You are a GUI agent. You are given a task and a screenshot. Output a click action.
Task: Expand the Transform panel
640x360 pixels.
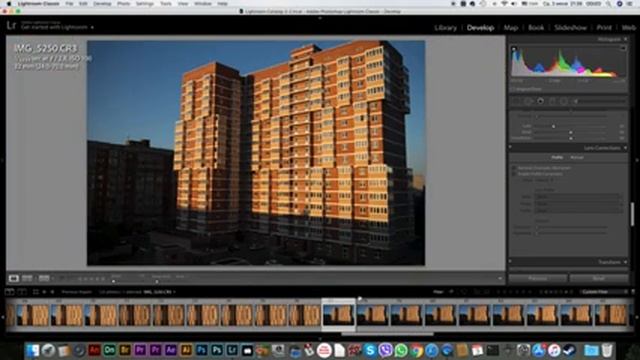pos(626,262)
